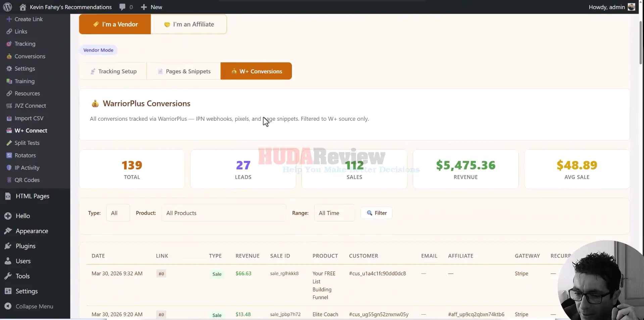Click the Vendor Mode badge
644x320 pixels.
98,50
